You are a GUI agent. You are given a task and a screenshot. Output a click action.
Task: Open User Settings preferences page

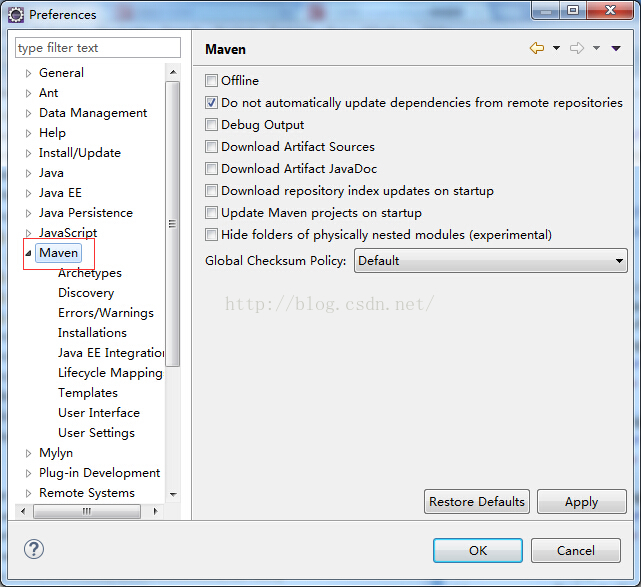pyautogui.click(x=96, y=433)
